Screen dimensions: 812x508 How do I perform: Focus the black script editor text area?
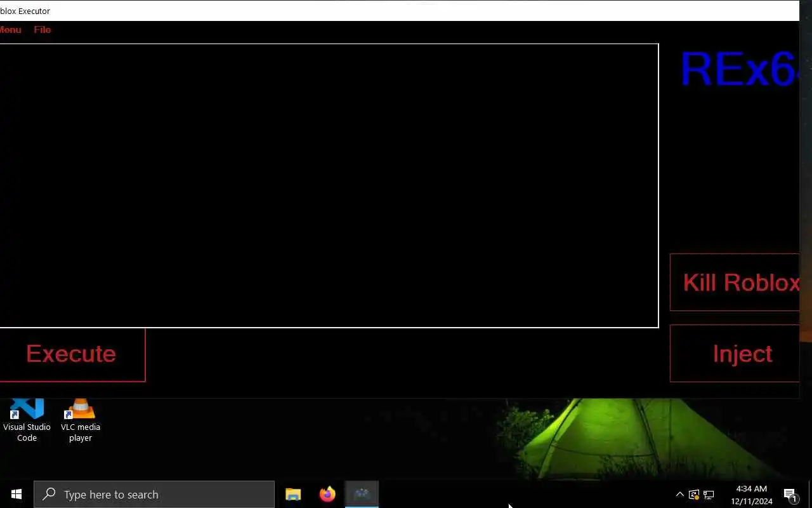click(329, 185)
